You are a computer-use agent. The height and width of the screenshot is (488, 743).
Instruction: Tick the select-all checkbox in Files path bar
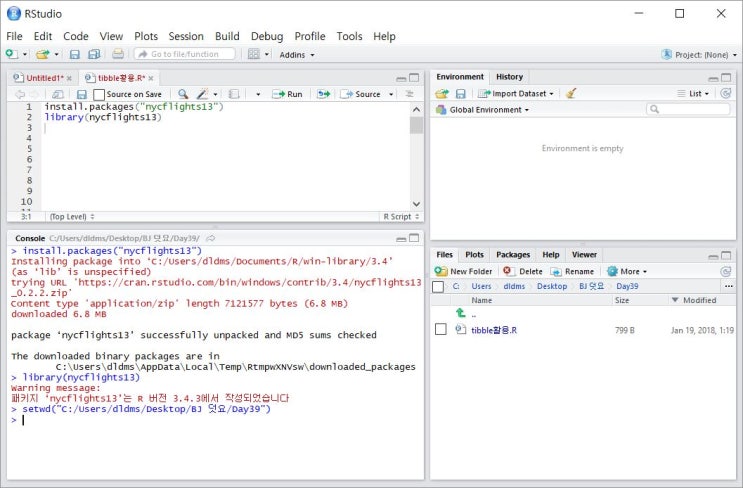(438, 287)
